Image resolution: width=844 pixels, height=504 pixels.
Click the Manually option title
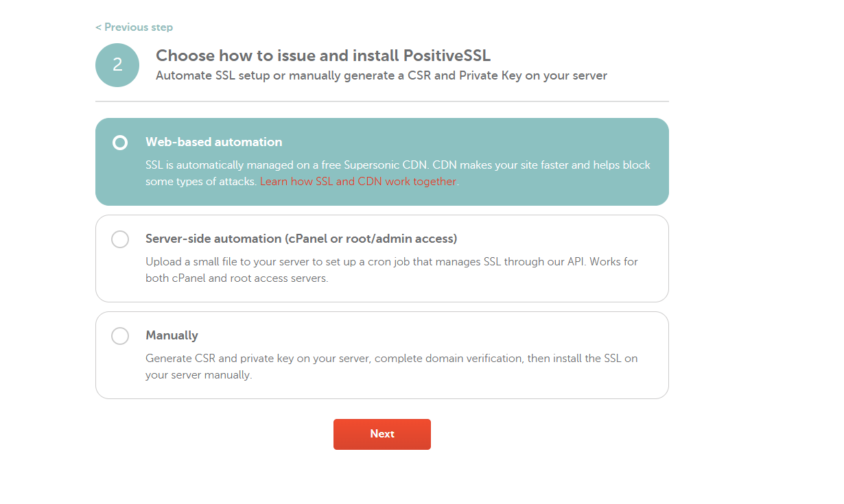[x=172, y=335]
